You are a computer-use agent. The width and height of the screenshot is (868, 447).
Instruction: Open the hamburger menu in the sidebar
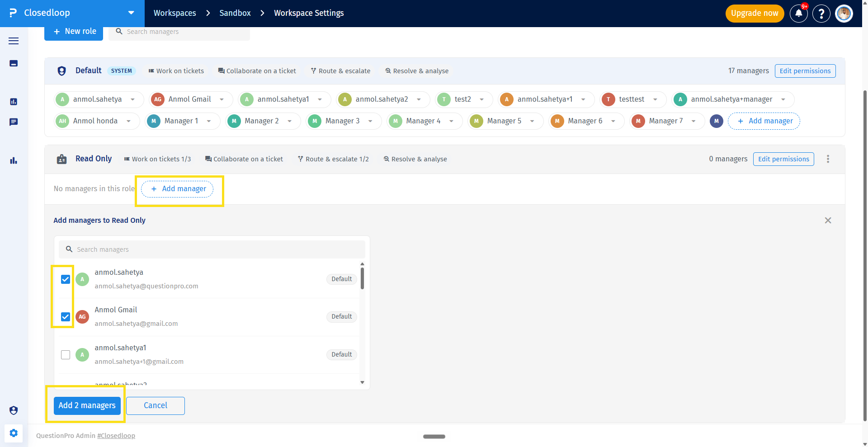pyautogui.click(x=14, y=41)
